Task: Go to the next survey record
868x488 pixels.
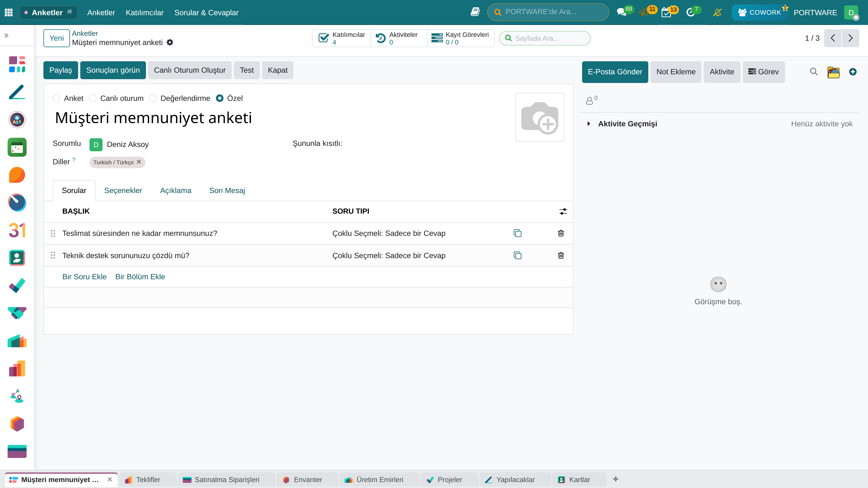Action: click(x=850, y=38)
